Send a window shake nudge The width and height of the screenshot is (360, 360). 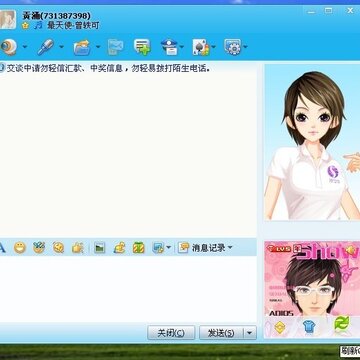pos(58,247)
